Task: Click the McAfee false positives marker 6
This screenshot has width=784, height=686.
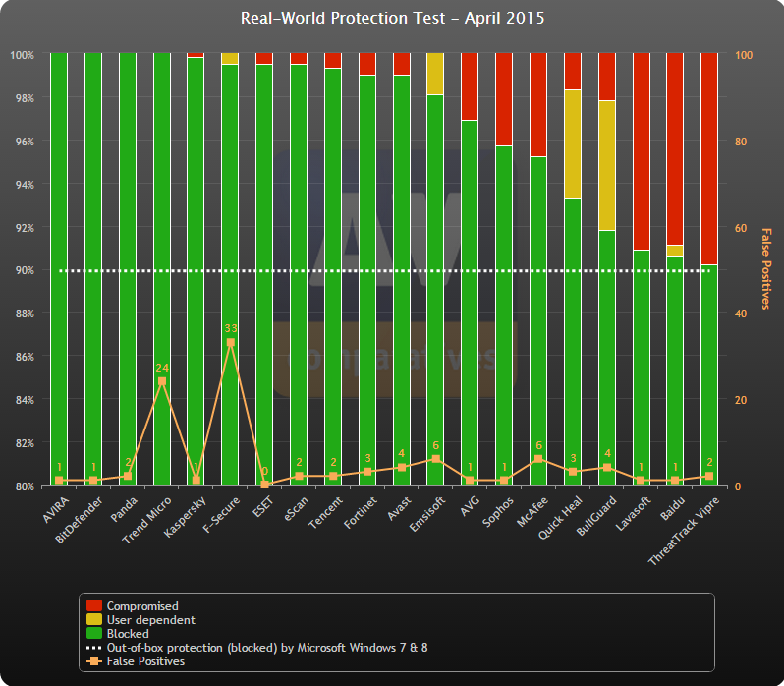Action: tap(538, 459)
